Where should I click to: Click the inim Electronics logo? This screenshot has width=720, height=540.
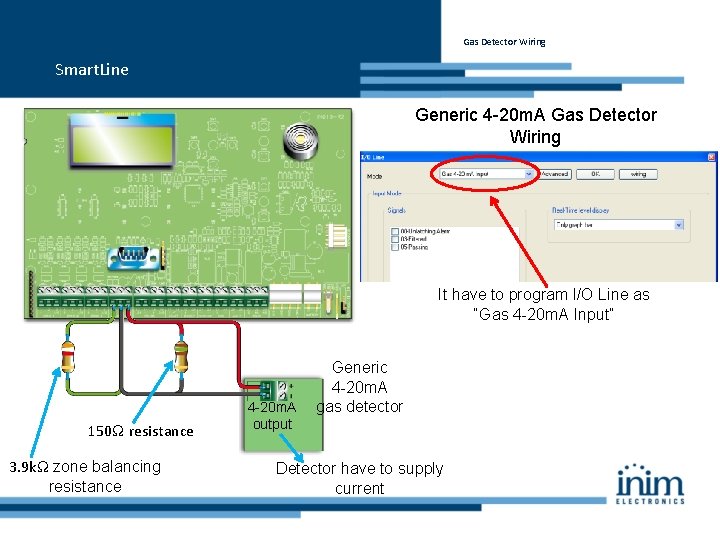(650, 484)
